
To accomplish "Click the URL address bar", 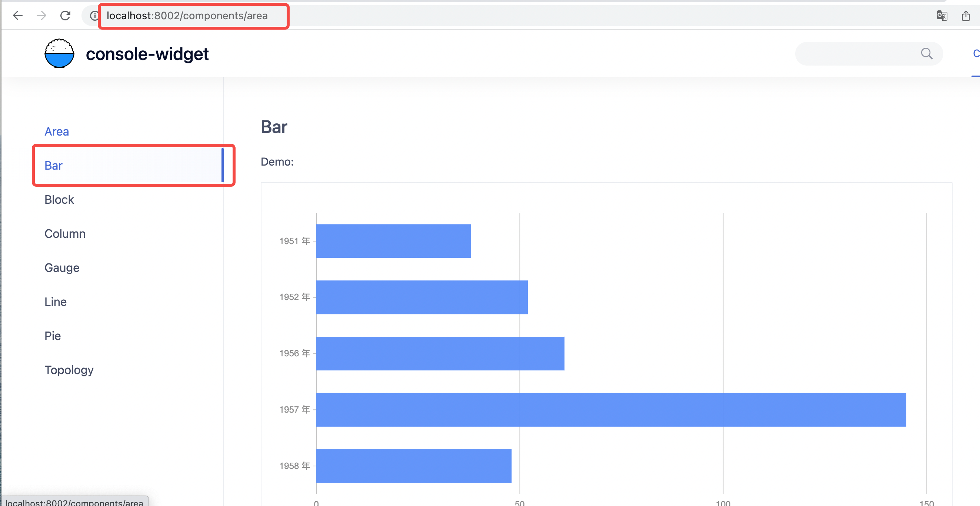I will pyautogui.click(x=186, y=16).
